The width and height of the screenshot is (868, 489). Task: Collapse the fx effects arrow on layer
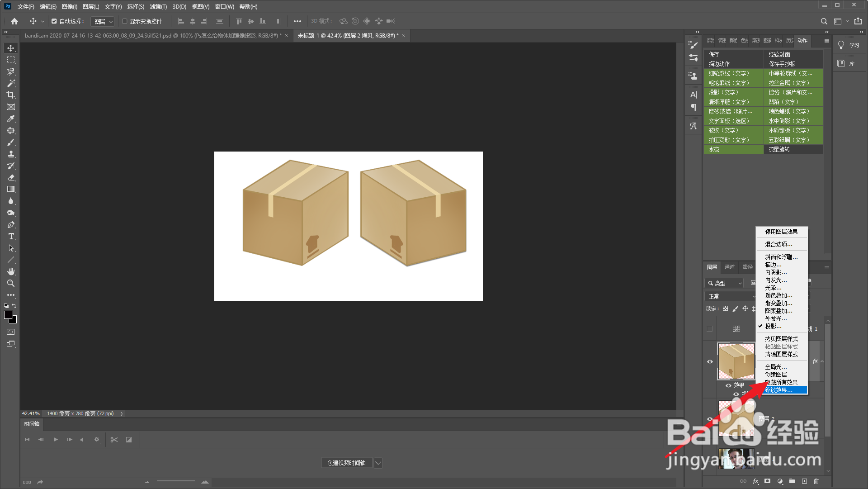822,361
